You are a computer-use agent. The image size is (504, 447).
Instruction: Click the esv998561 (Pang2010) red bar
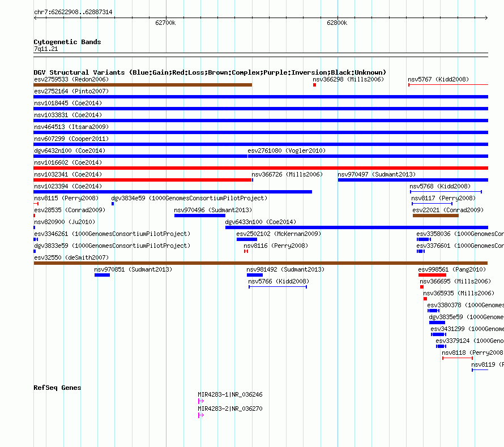[x=432, y=275]
